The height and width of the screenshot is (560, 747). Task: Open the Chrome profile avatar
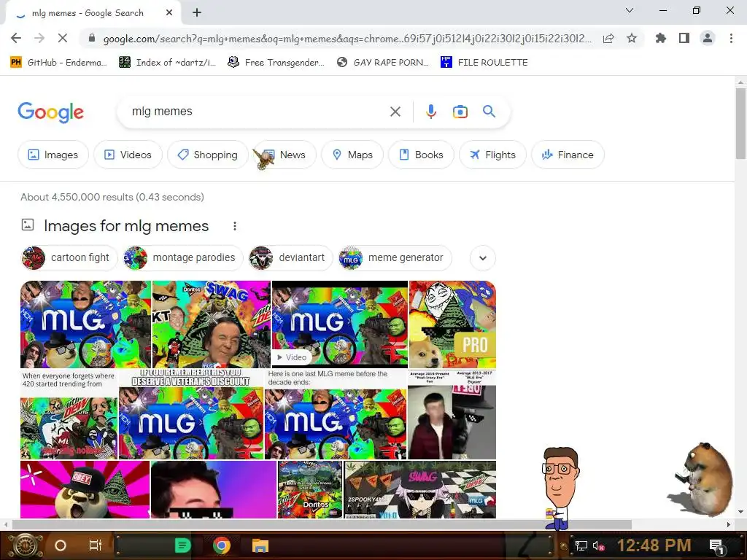(x=708, y=38)
